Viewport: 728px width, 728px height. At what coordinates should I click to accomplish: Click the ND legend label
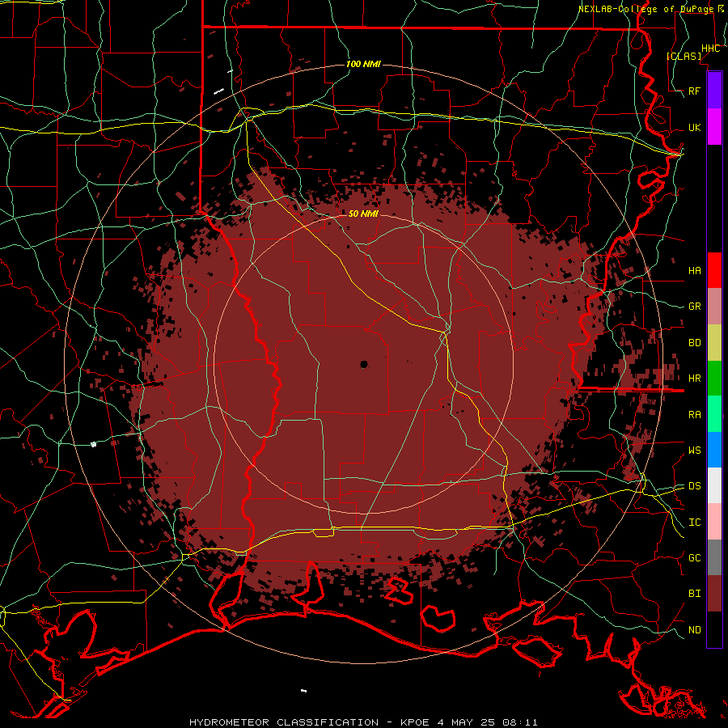coord(694,630)
